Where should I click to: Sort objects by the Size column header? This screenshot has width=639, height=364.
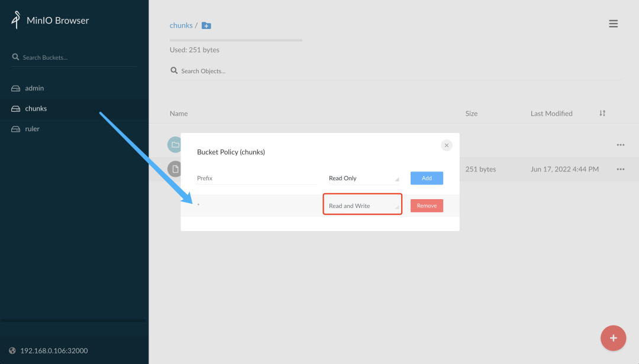[472, 113]
